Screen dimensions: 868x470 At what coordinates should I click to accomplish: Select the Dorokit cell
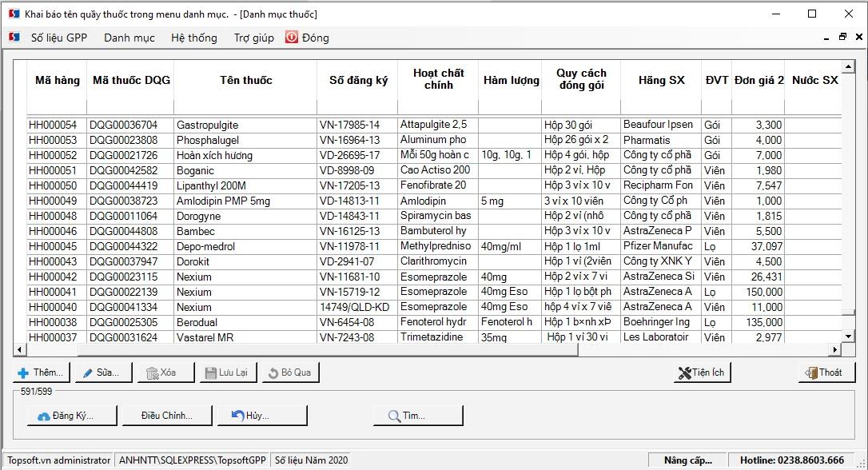pos(245,261)
